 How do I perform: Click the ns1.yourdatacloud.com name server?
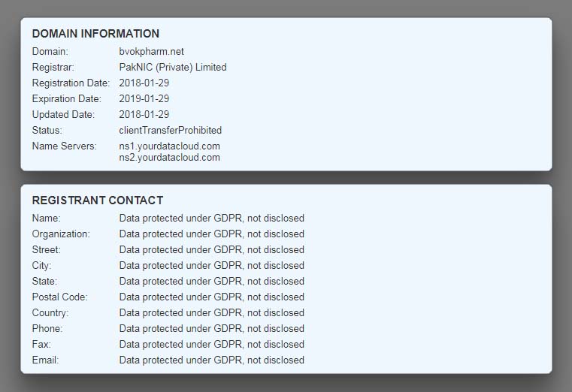pyautogui.click(x=169, y=146)
